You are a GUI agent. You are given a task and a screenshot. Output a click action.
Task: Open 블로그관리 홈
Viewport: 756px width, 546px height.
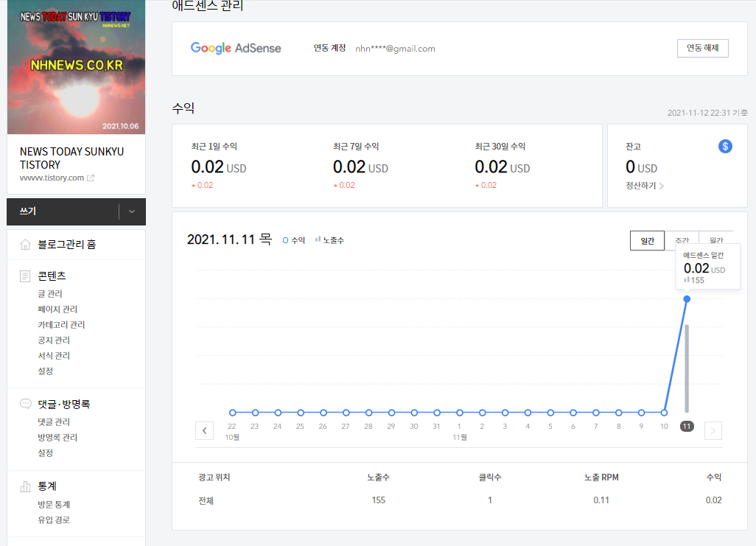pyautogui.click(x=67, y=245)
